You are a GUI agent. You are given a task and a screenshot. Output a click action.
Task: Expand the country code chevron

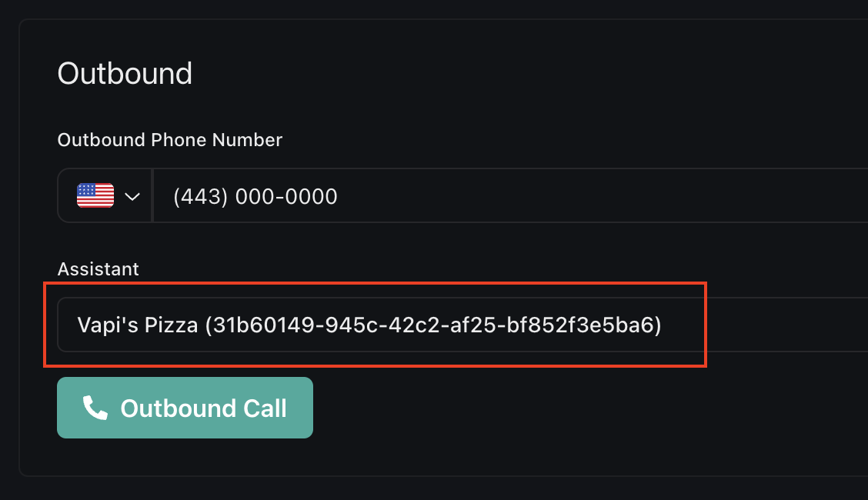tap(132, 196)
